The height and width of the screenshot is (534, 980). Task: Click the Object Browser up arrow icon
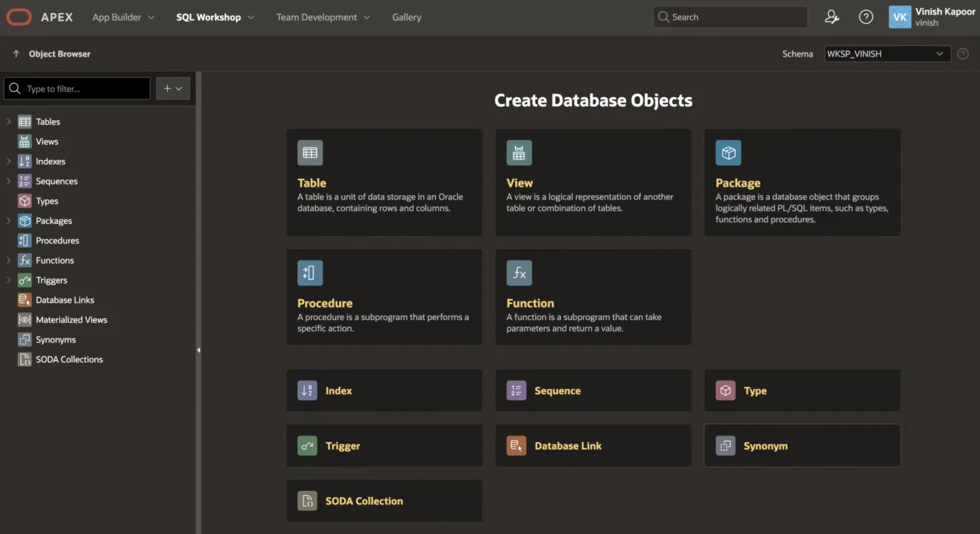pyautogui.click(x=16, y=54)
